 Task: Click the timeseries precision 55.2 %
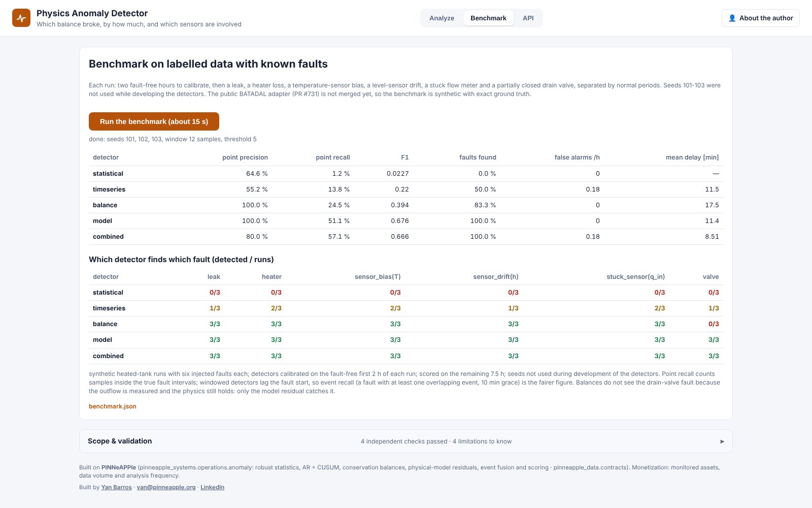tap(257, 189)
